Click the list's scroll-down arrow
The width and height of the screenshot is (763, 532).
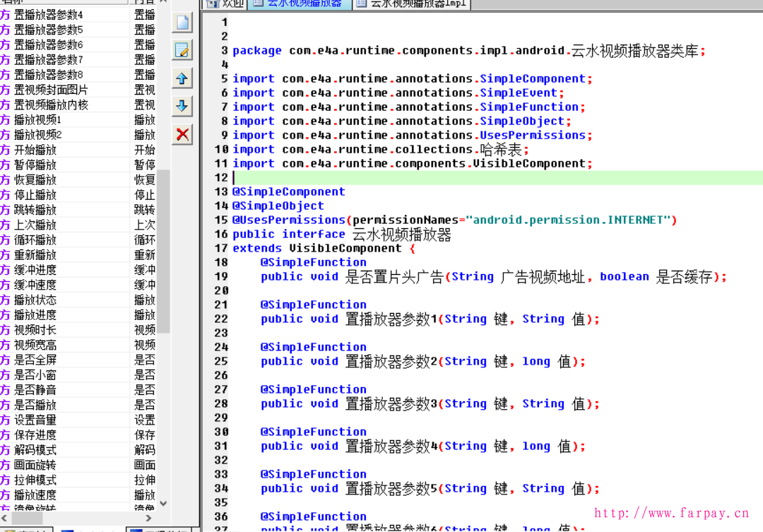tap(163, 503)
